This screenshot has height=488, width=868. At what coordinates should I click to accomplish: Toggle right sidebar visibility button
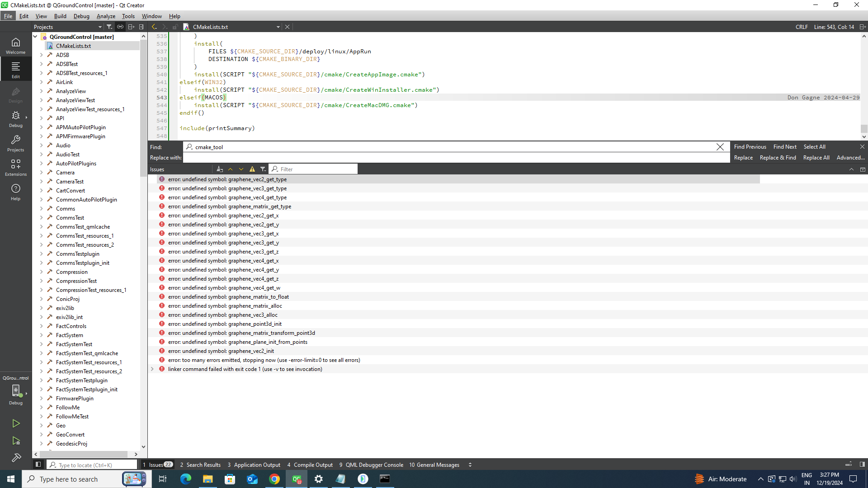pos(862,465)
